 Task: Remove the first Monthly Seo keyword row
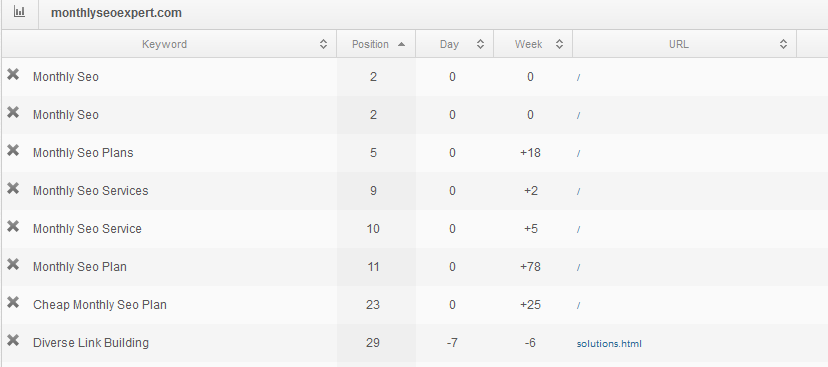click(x=13, y=74)
